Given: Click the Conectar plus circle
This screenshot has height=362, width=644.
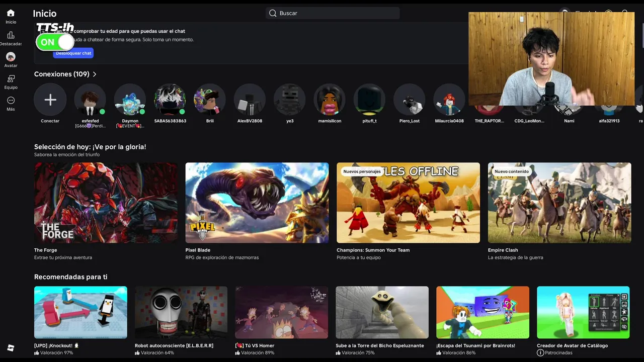Looking at the screenshot, I should click(50, 100).
